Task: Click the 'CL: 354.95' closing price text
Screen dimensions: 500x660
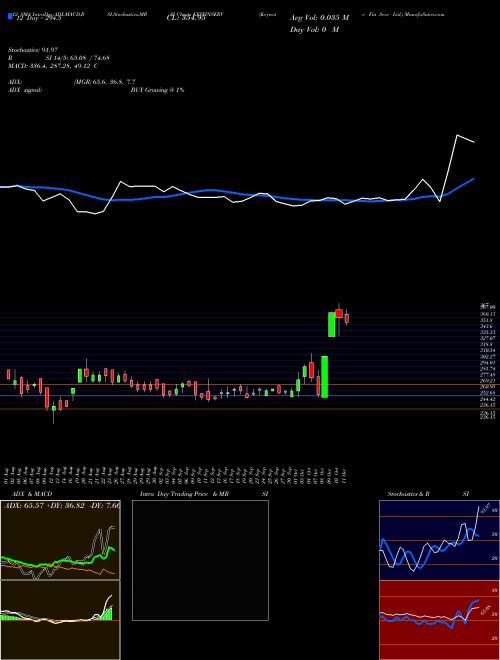Action: (186, 18)
